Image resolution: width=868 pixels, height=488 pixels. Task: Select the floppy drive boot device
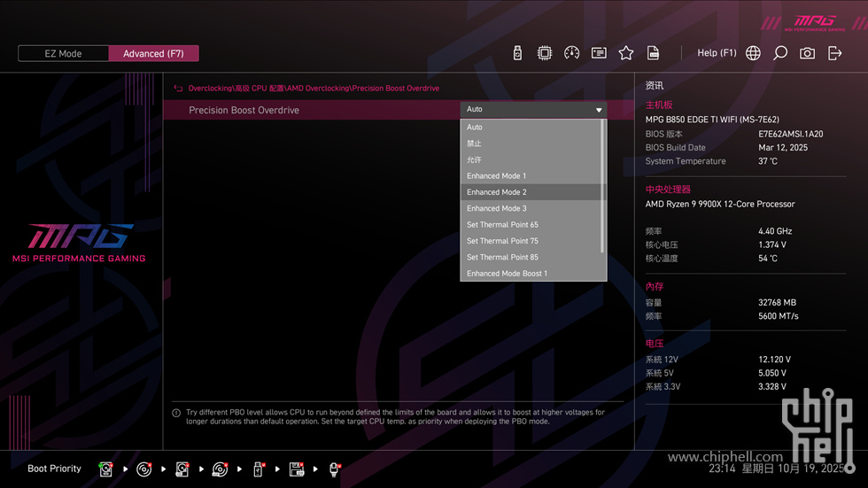click(297, 469)
